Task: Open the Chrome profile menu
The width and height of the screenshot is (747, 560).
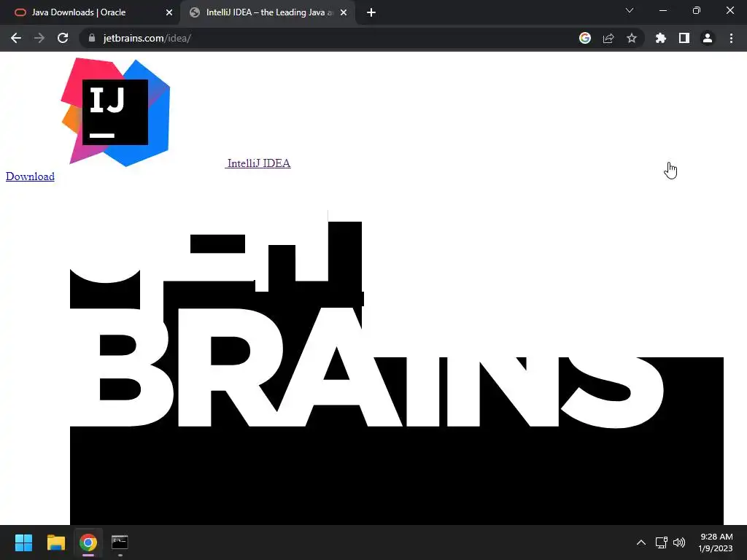Action: pyautogui.click(x=708, y=38)
